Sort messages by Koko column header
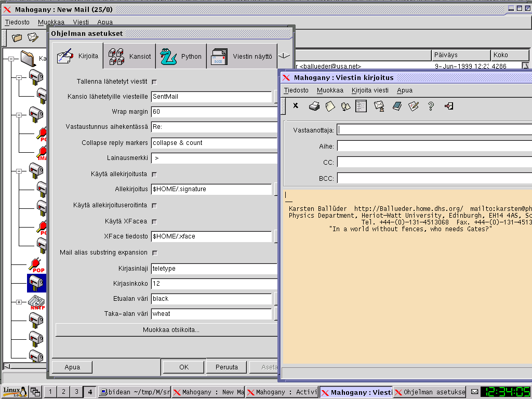 tap(510, 55)
